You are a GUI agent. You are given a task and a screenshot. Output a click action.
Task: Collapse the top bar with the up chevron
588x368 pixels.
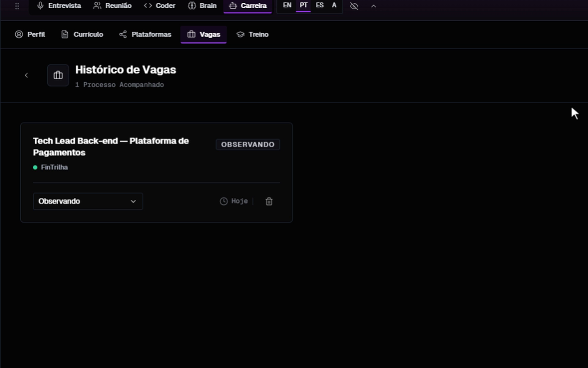(373, 6)
